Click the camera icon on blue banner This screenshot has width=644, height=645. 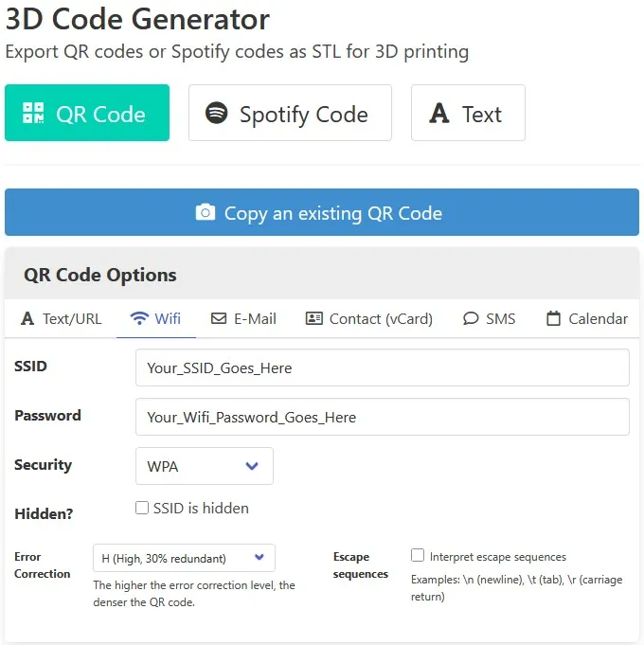click(206, 212)
